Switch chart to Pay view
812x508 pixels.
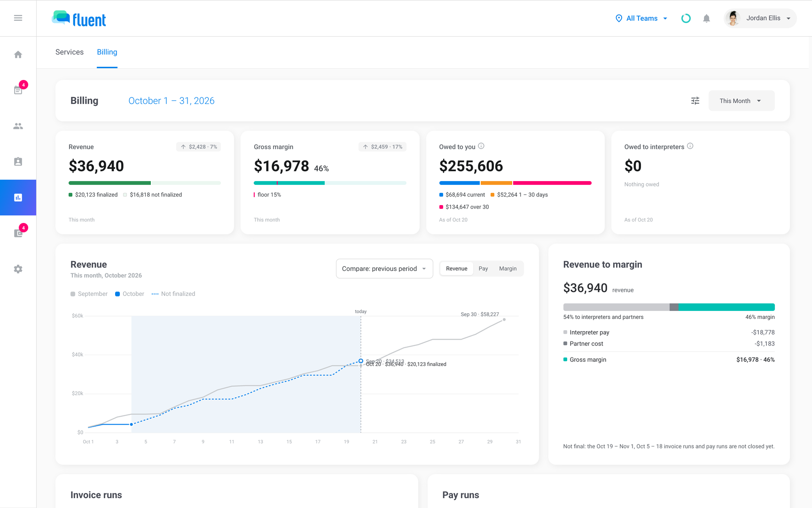coord(483,269)
